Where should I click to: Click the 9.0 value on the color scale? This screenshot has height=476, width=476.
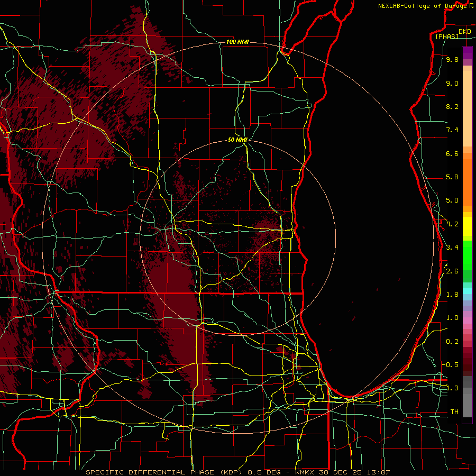click(452, 83)
